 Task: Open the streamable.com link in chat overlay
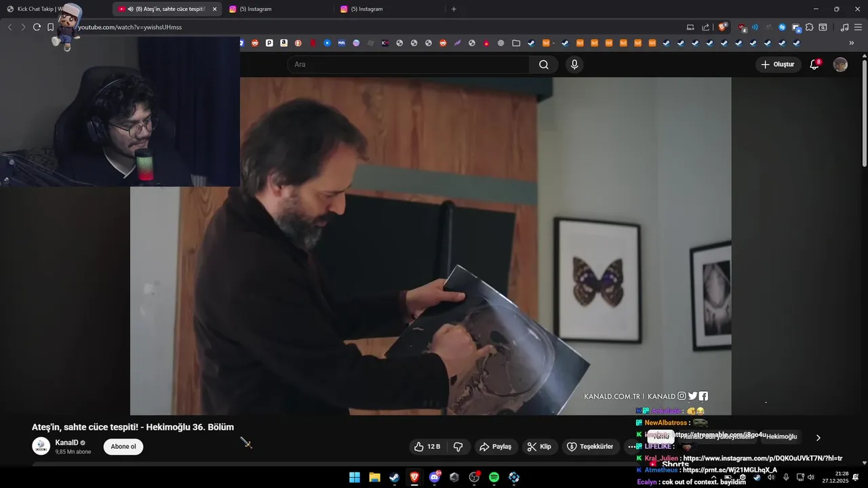[719, 434]
